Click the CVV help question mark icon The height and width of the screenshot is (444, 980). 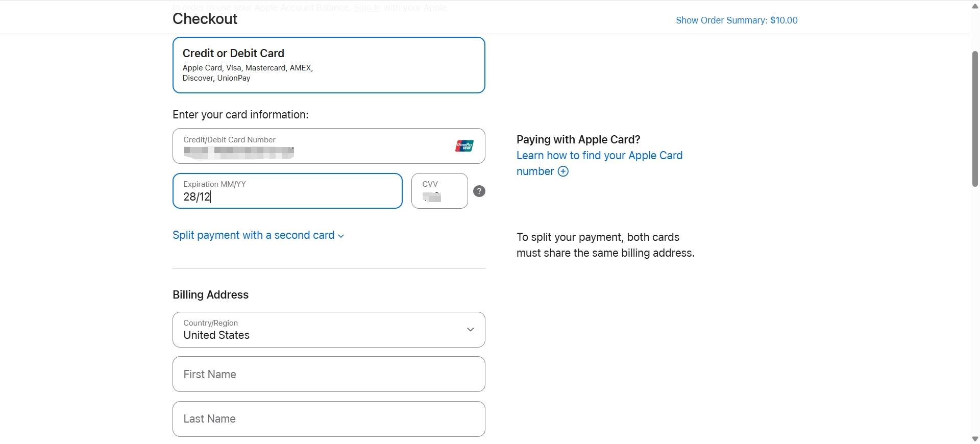click(479, 191)
